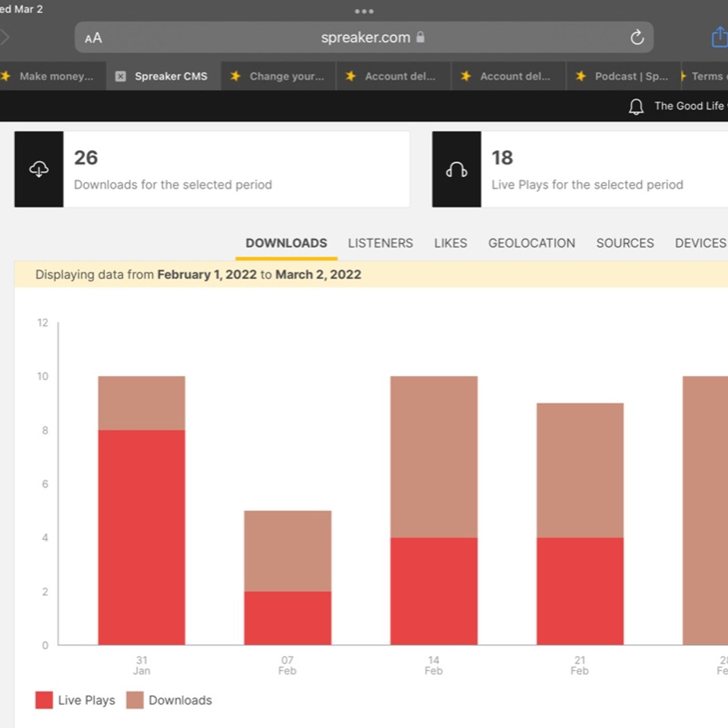This screenshot has height=728, width=728.
Task: Click the 31 Jan live plays bar
Action: point(141,537)
